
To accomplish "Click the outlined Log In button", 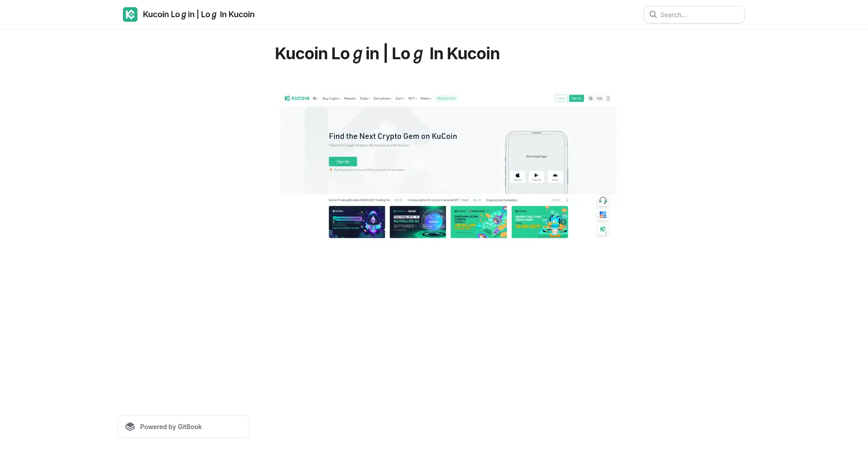I will tap(561, 98).
